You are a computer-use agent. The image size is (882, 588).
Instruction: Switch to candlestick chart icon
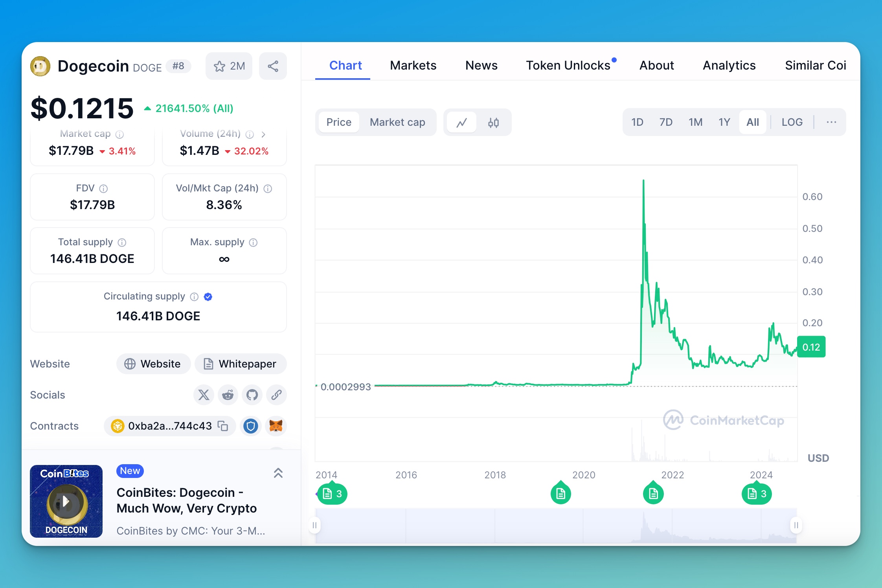pyautogui.click(x=493, y=123)
